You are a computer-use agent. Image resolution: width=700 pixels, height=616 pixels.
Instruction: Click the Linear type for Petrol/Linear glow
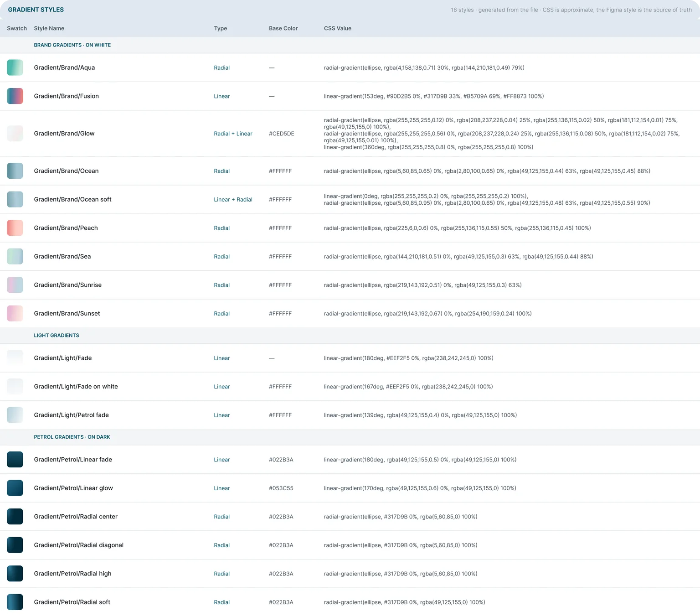(222, 488)
